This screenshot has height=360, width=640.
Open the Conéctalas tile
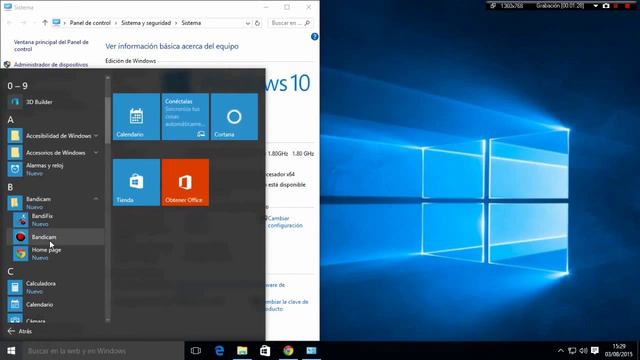point(185,117)
